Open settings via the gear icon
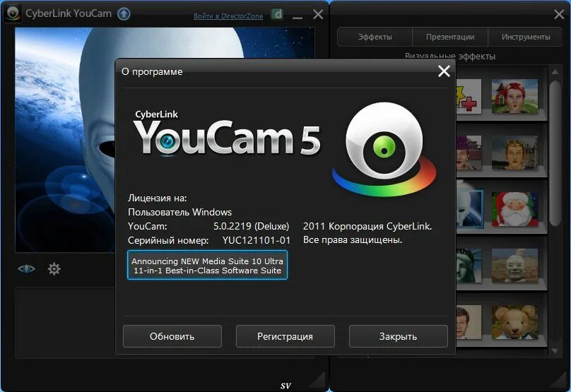 pos(54,269)
